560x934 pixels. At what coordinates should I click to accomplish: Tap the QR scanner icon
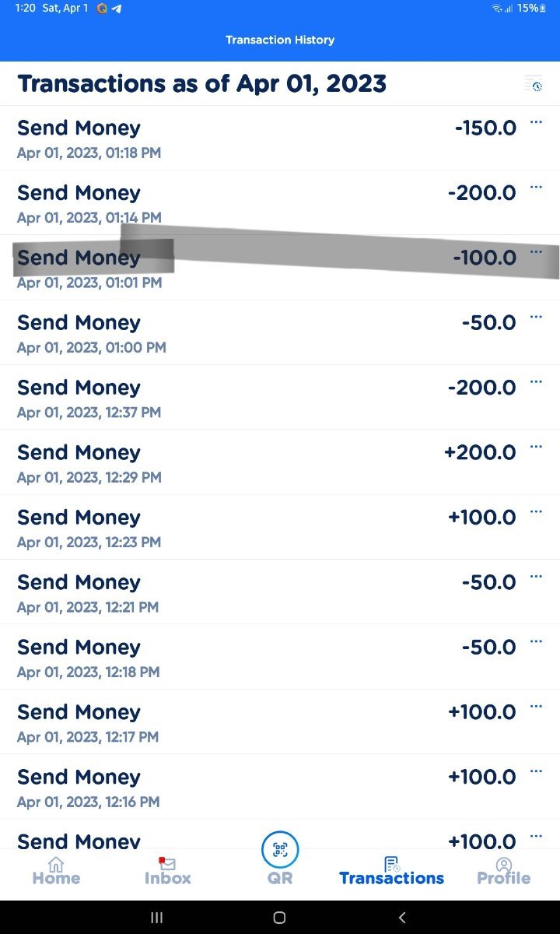click(x=280, y=850)
